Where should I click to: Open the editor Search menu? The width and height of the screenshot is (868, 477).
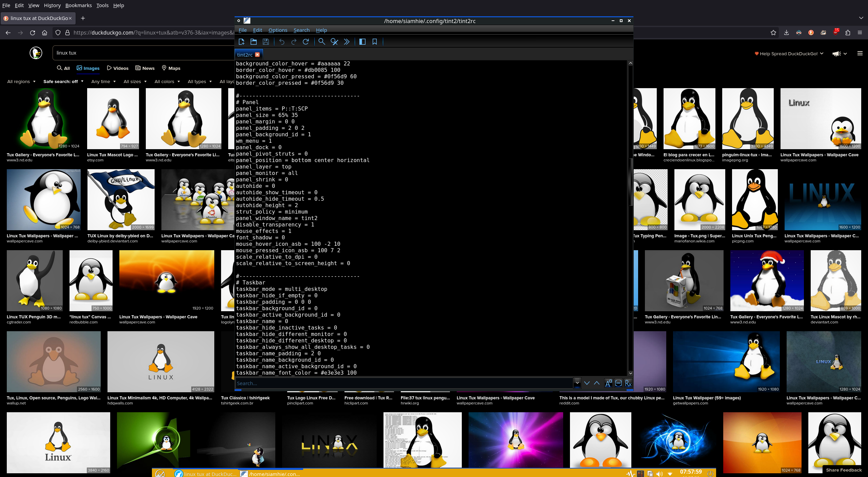pos(301,30)
